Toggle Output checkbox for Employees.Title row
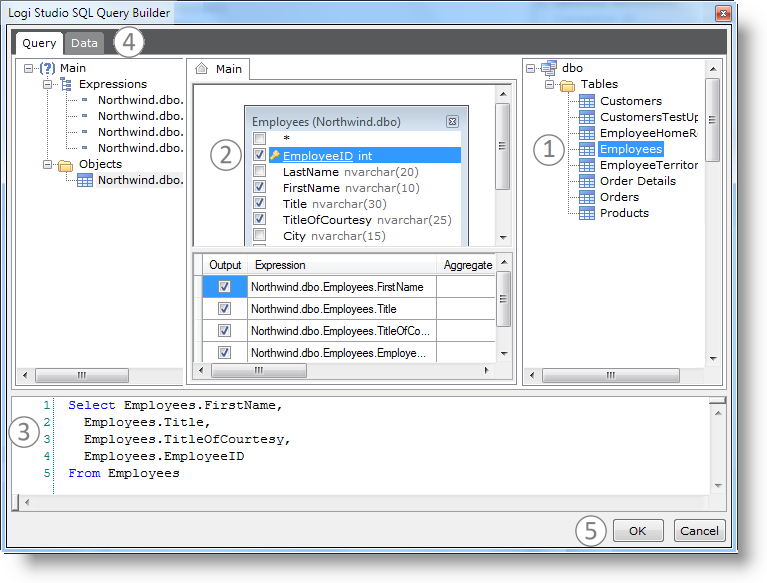 (225, 309)
